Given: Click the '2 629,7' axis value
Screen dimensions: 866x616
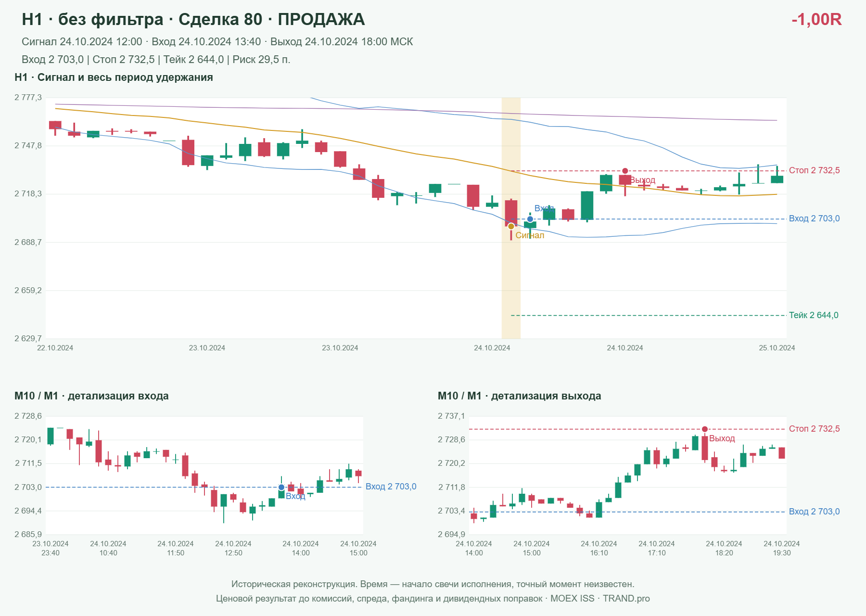Looking at the screenshot, I should (28, 339).
